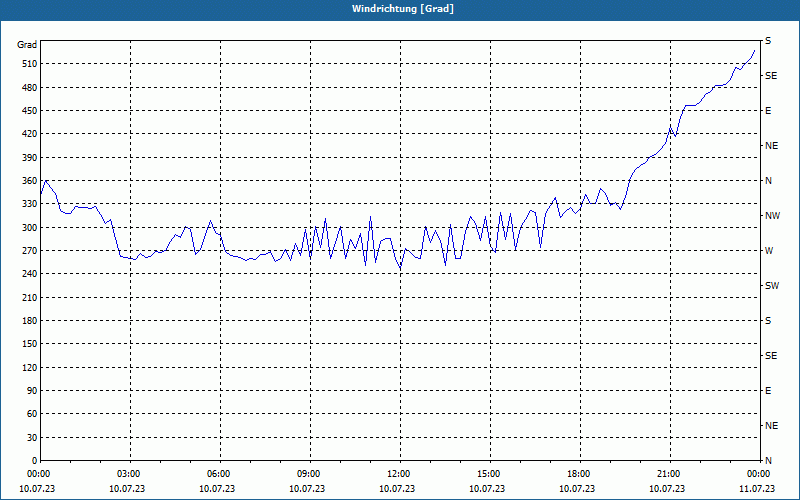This screenshot has width=800, height=500.
Task: Click the 210 degree axis label
Action: tap(30, 297)
